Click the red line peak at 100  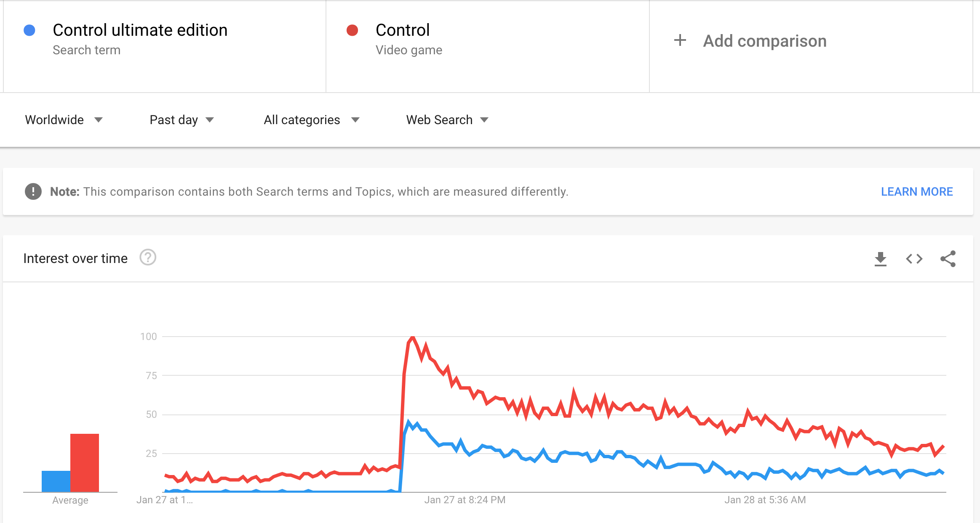point(413,337)
